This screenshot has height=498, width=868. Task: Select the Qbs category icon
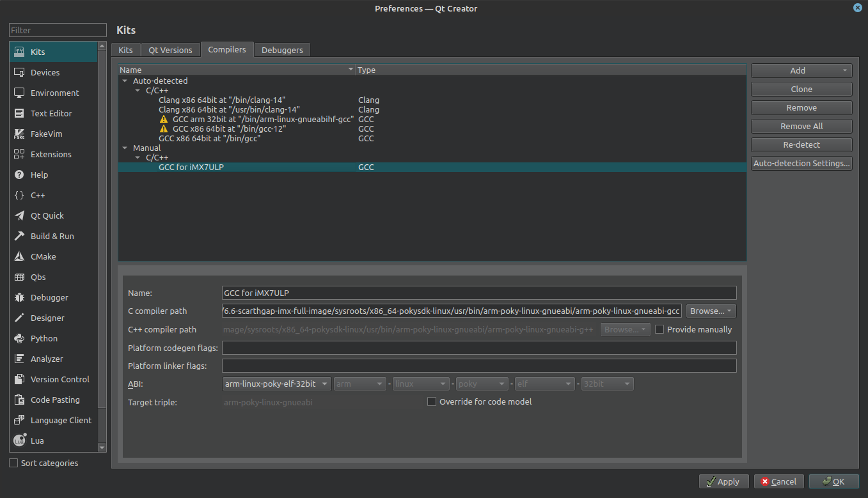point(19,277)
